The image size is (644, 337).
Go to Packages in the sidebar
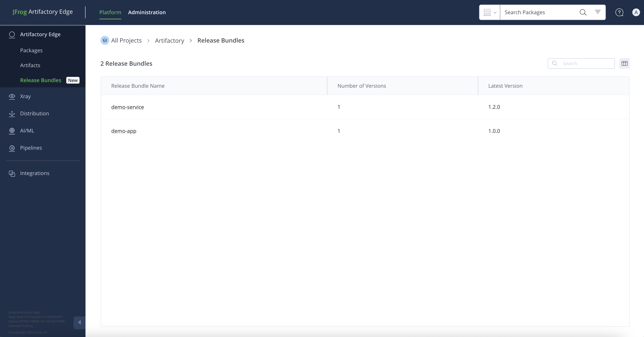pyautogui.click(x=31, y=51)
